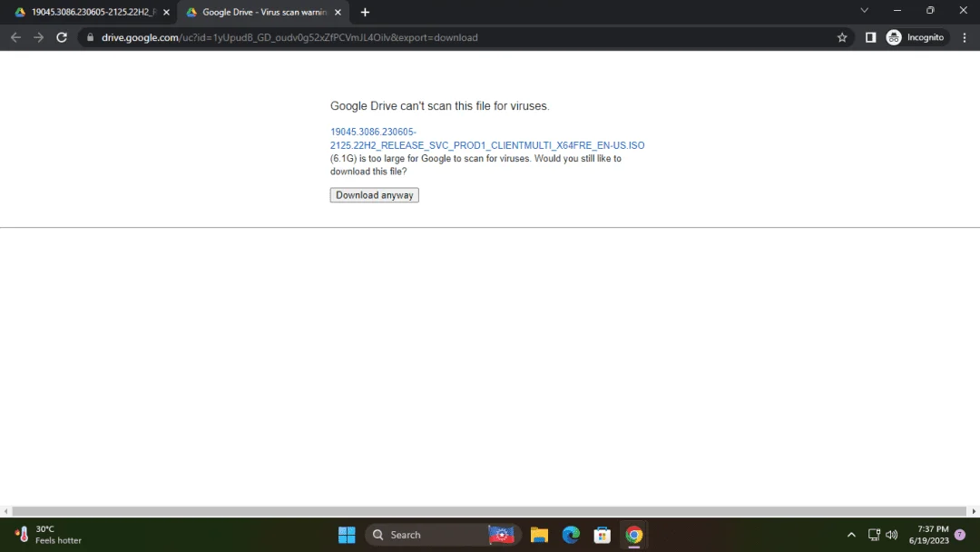Open the network status icon
980x552 pixels.
point(874,535)
